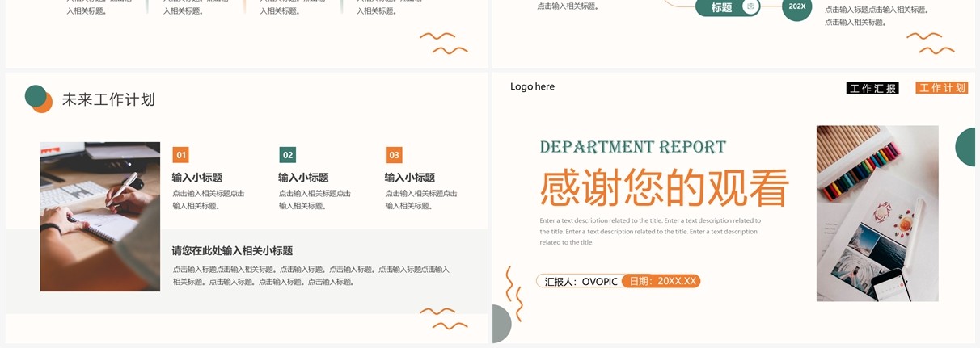The width and height of the screenshot is (980, 348).
Task: Select the 输入小标题 heading under 03
Action: coord(410,178)
